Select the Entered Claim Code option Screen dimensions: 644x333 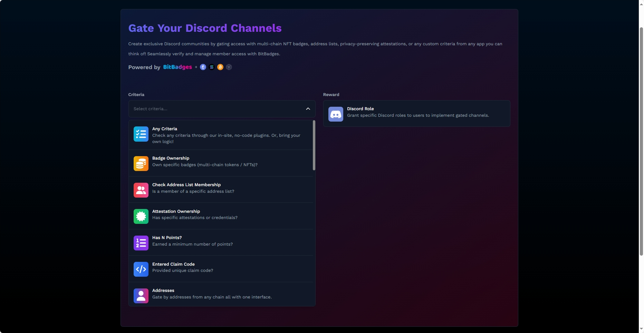pyautogui.click(x=221, y=269)
